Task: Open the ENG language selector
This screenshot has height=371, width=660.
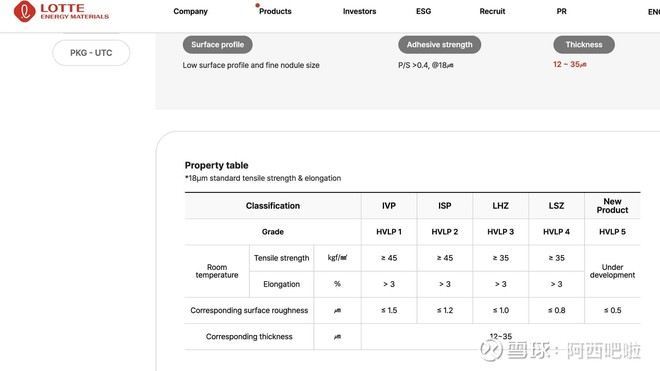Action: click(654, 12)
